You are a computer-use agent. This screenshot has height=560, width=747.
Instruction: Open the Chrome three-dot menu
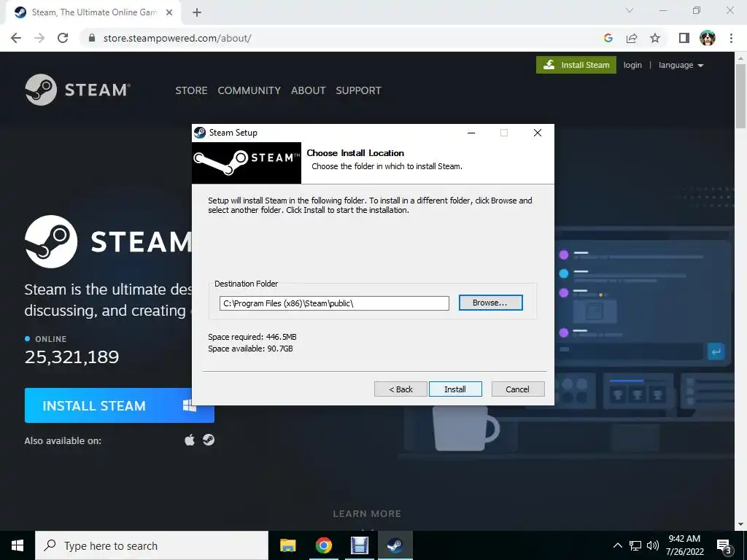point(731,38)
